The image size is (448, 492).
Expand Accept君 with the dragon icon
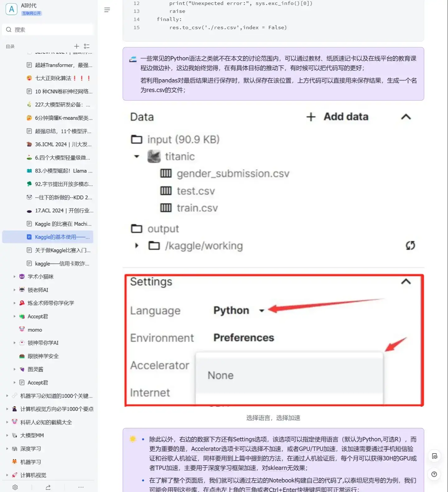tap(14, 316)
